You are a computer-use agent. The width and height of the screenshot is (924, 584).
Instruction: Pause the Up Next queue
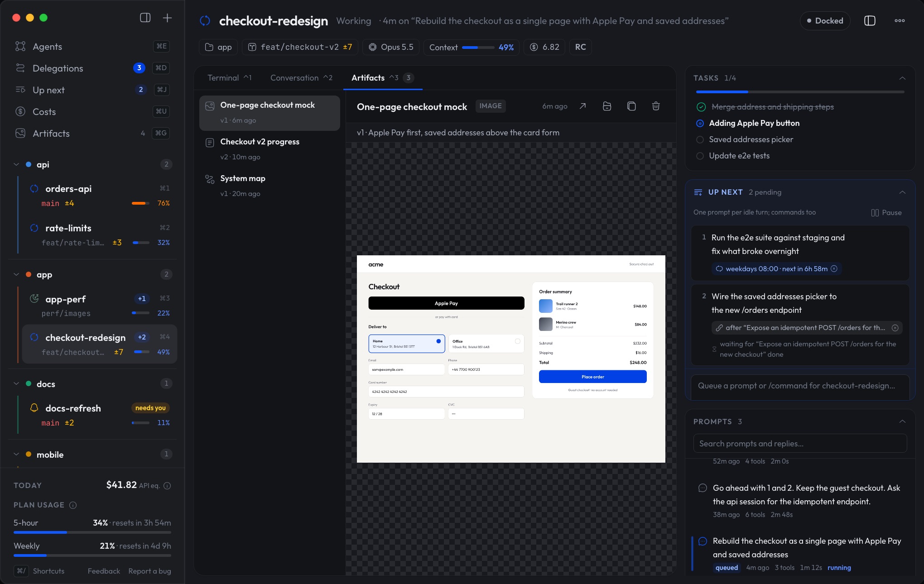pos(886,213)
